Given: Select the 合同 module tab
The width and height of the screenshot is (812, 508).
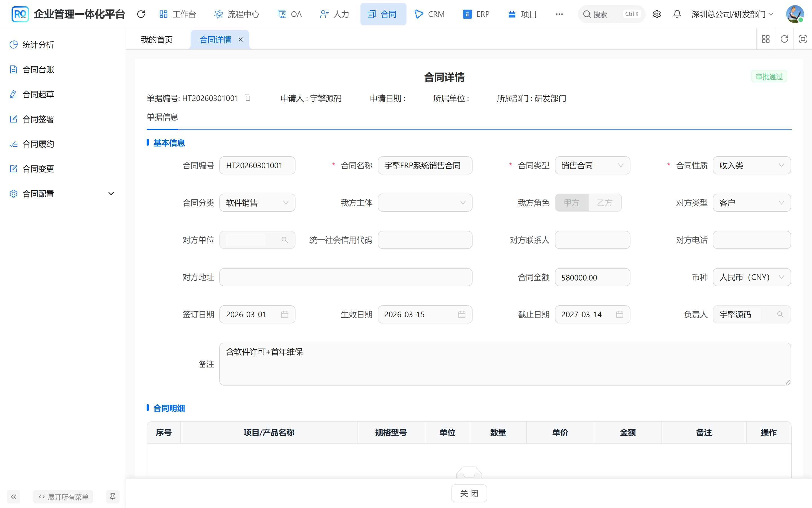Looking at the screenshot, I should click(383, 14).
